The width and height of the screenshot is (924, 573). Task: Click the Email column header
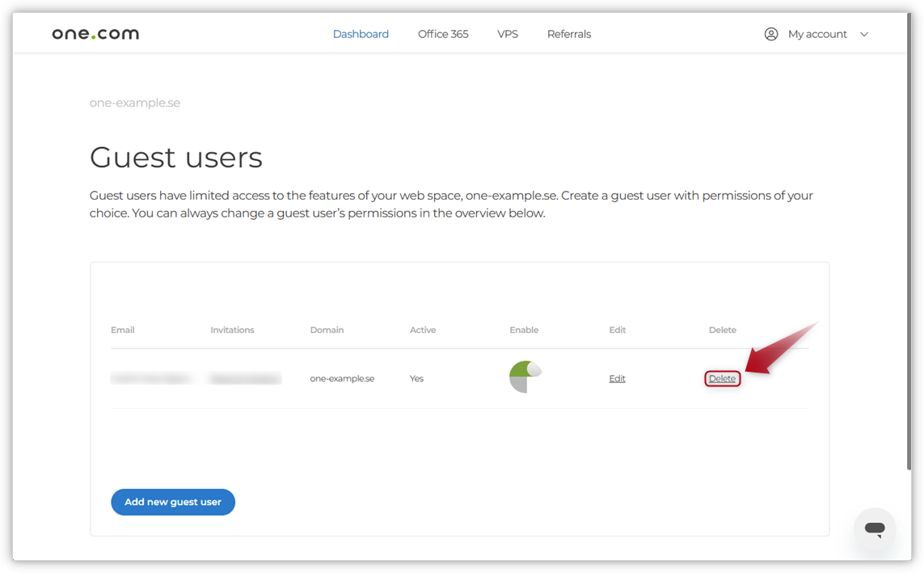tap(122, 330)
